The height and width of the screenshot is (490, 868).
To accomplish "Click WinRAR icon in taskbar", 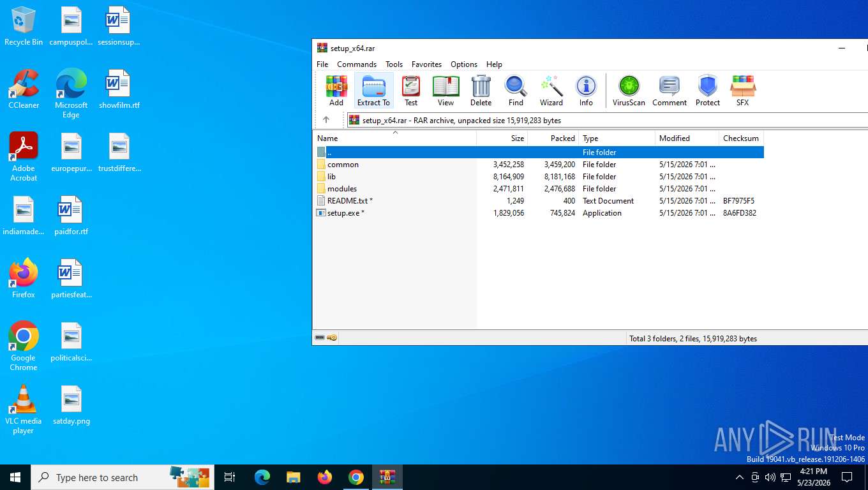I will [387, 477].
